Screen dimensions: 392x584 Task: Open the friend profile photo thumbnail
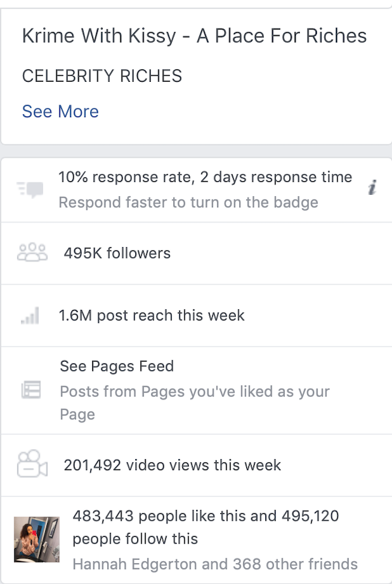point(37,540)
